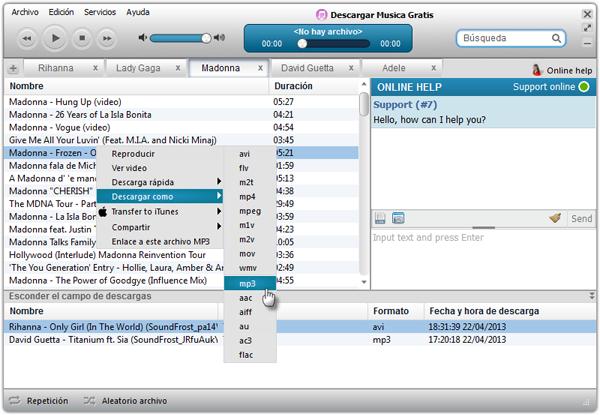Click the green Support online status indicator

[x=584, y=87]
